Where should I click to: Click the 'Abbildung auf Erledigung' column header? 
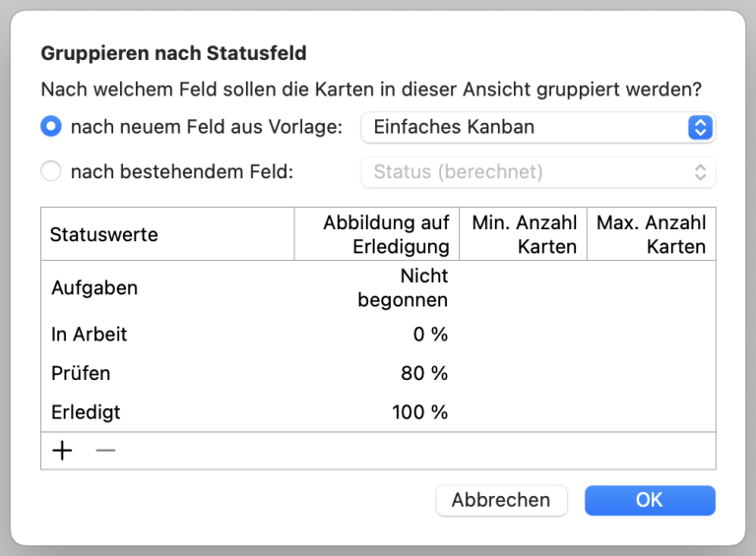[377, 234]
